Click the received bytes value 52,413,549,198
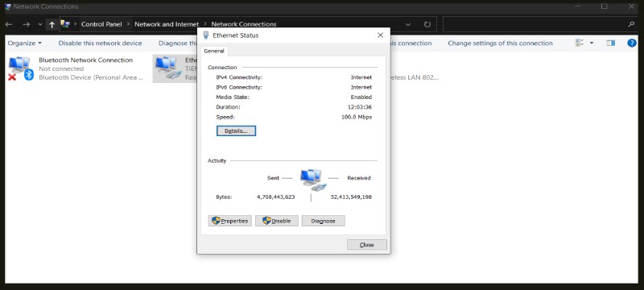644x290 pixels. [x=351, y=197]
